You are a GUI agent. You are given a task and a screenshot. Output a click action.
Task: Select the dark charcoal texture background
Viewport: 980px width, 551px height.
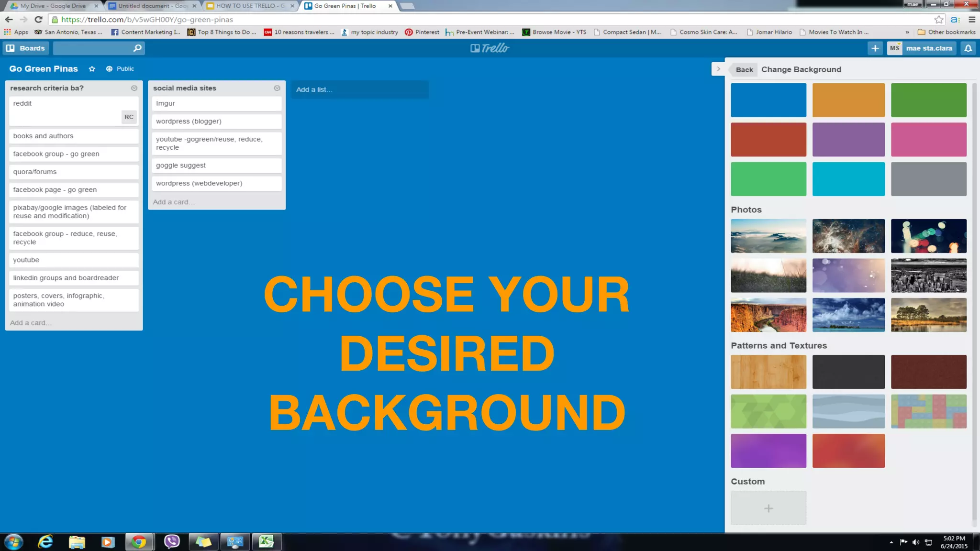click(848, 372)
